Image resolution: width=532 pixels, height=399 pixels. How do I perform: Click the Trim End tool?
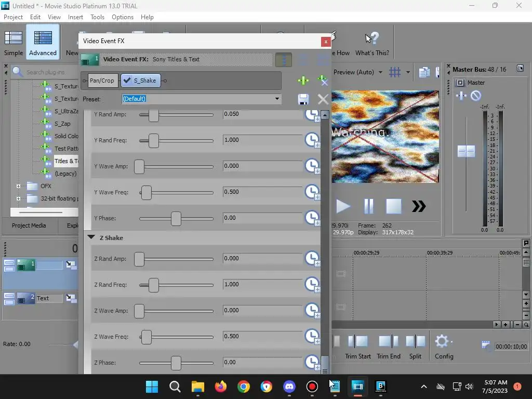point(389,347)
